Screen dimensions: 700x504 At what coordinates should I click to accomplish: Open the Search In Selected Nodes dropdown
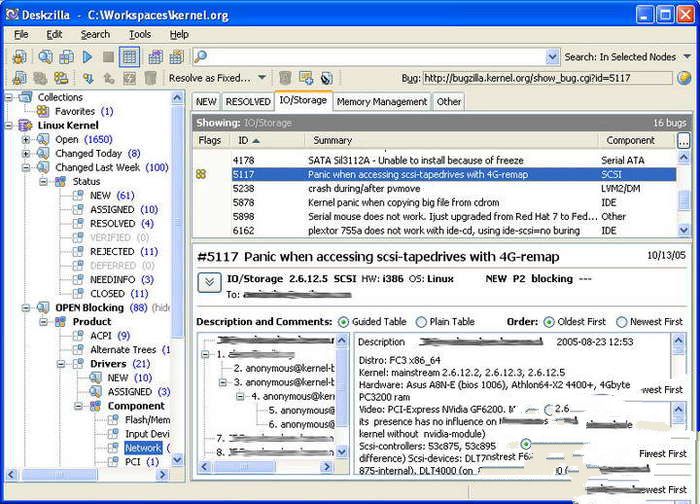(688, 57)
